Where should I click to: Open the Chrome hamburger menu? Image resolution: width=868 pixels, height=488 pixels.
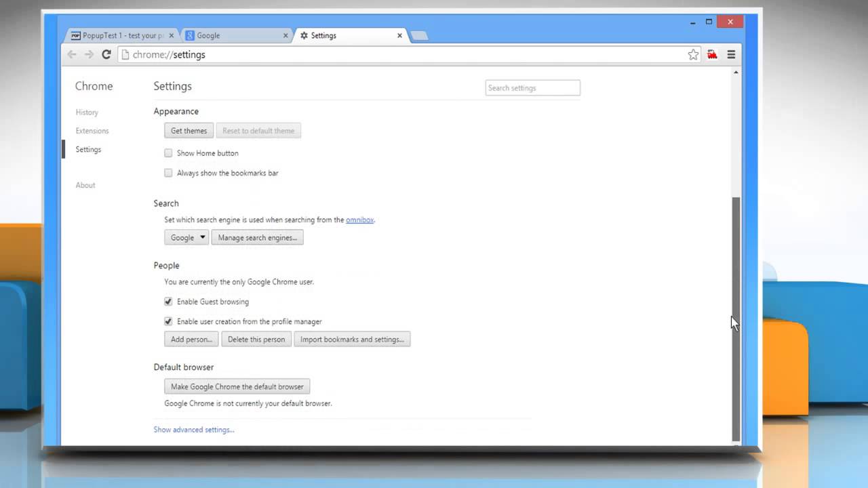coord(731,55)
